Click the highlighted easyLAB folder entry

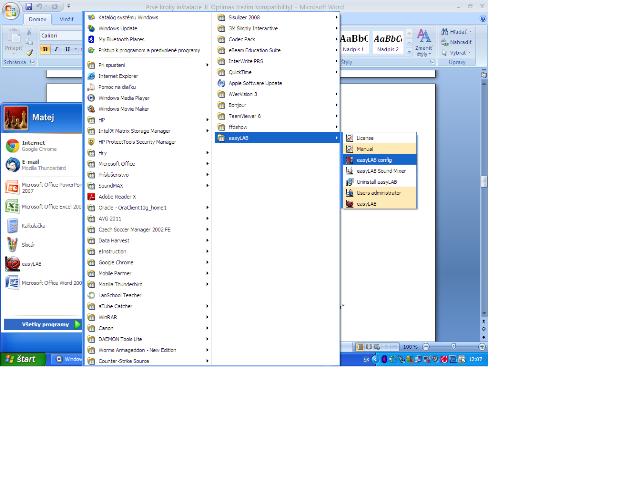point(278,138)
